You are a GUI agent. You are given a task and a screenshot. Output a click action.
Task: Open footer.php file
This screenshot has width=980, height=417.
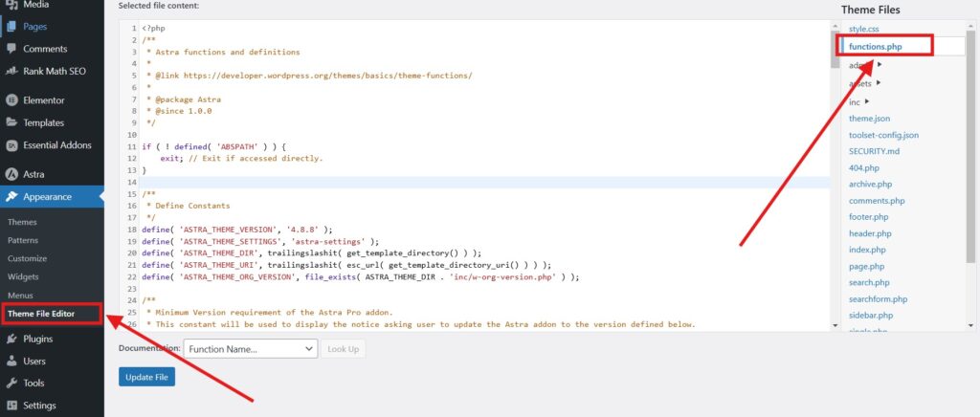pos(869,217)
